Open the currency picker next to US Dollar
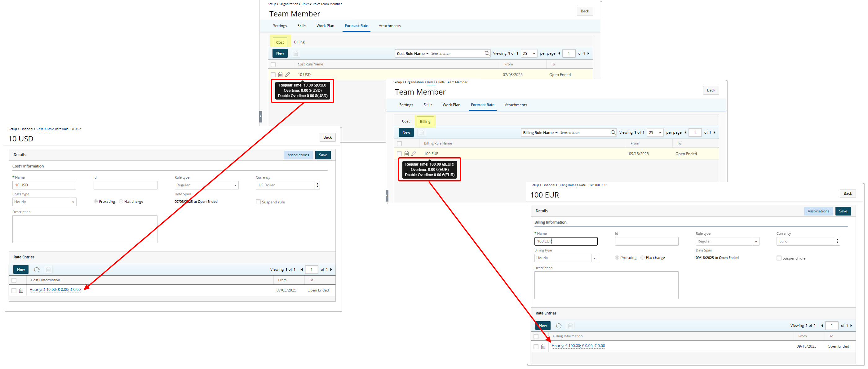The image size is (868, 369). click(317, 185)
